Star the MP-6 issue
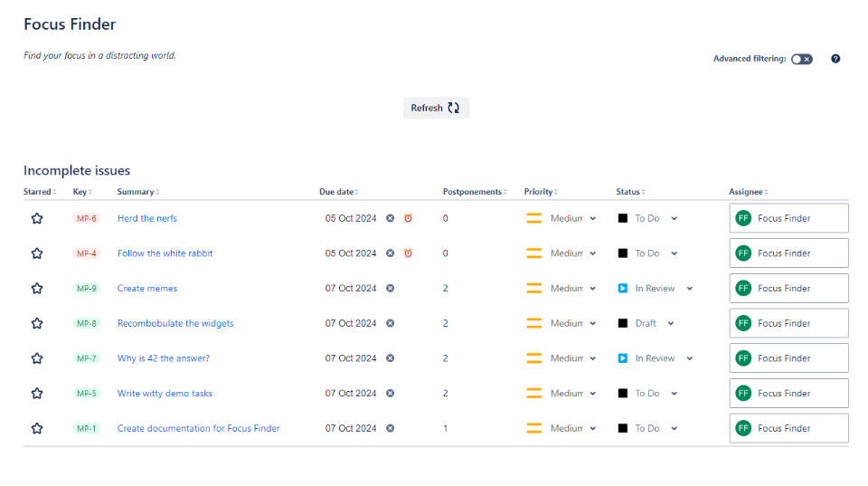 37,218
